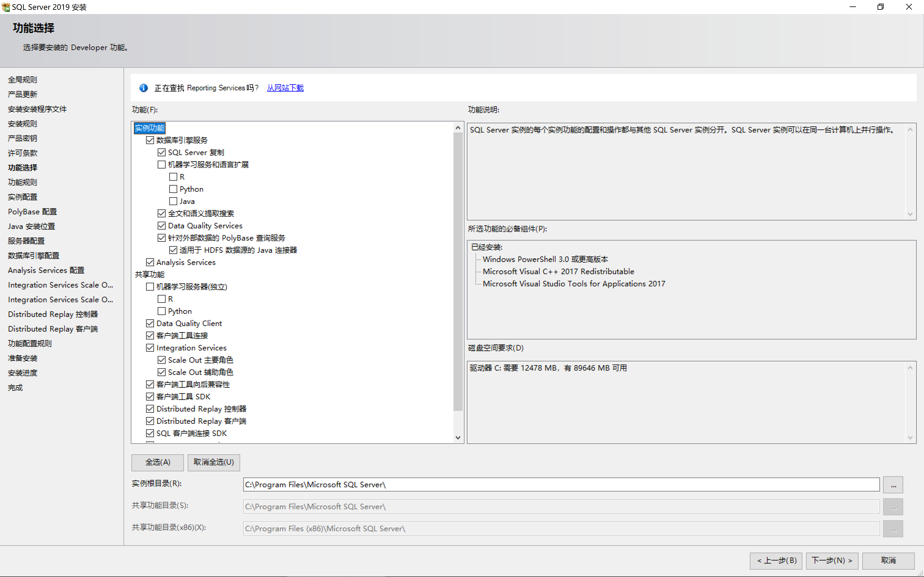Enable Python under machine learning services
The image size is (924, 577).
pos(173,189)
